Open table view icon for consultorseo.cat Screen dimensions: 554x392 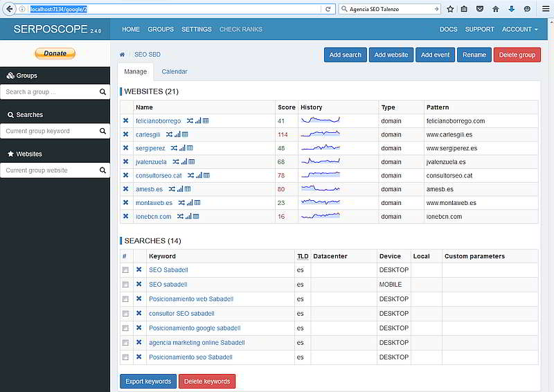[206, 175]
